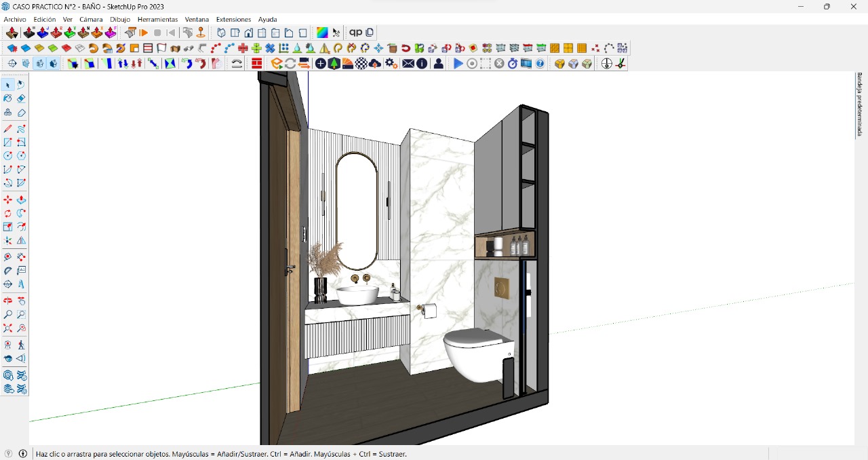
Task: Select the arrow Select tool
Action: click(7, 85)
